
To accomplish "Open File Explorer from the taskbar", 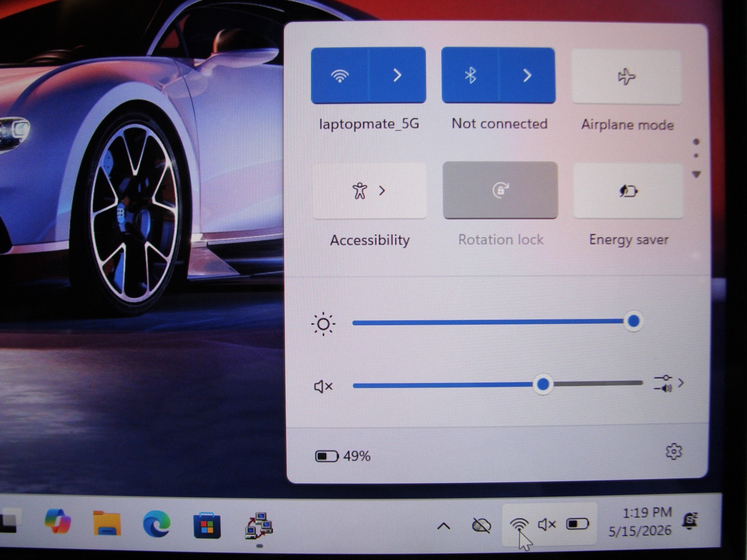I will point(107,523).
